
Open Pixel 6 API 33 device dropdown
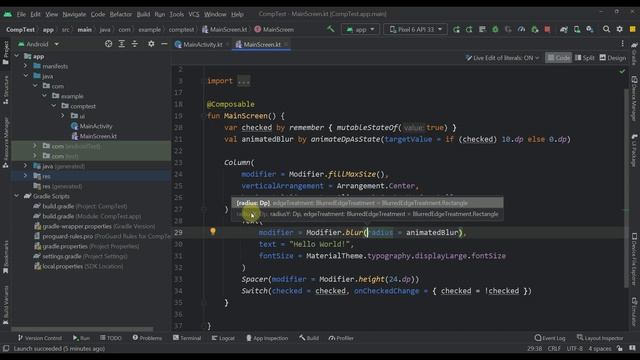coord(415,29)
